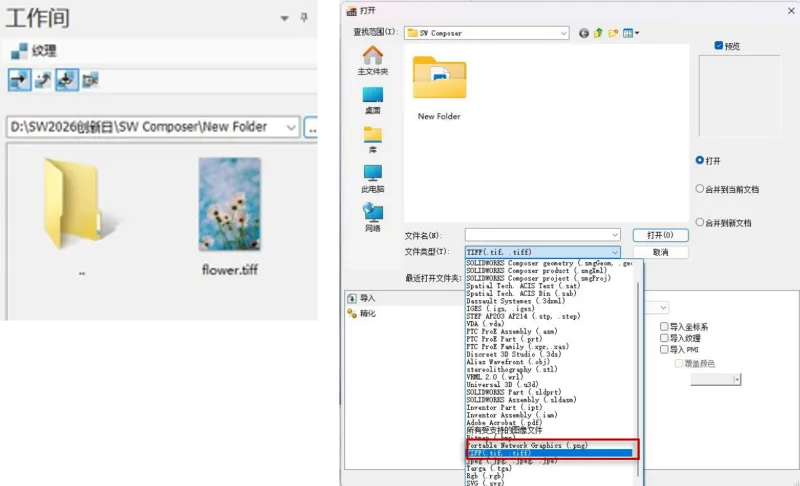The width and height of the screenshot is (800, 486).
Task: Choose SOLIDWORKS Composer geometry file type
Action: [x=549, y=263]
